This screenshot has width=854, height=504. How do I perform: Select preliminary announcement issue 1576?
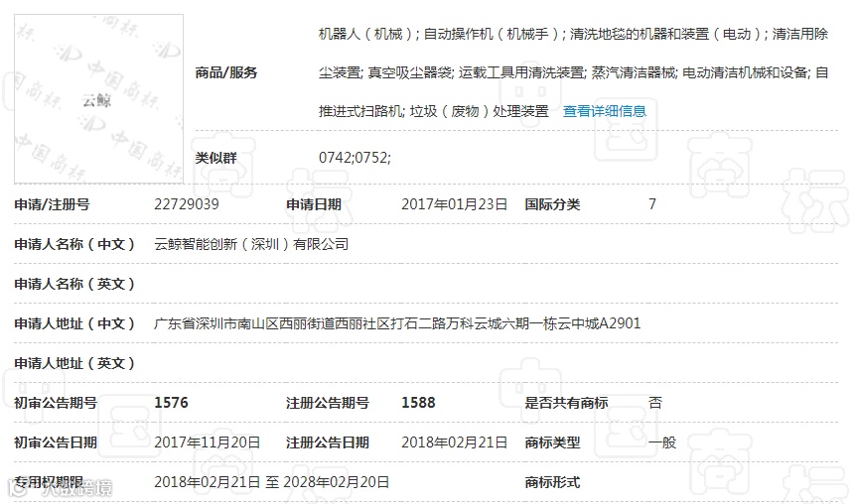(171, 403)
